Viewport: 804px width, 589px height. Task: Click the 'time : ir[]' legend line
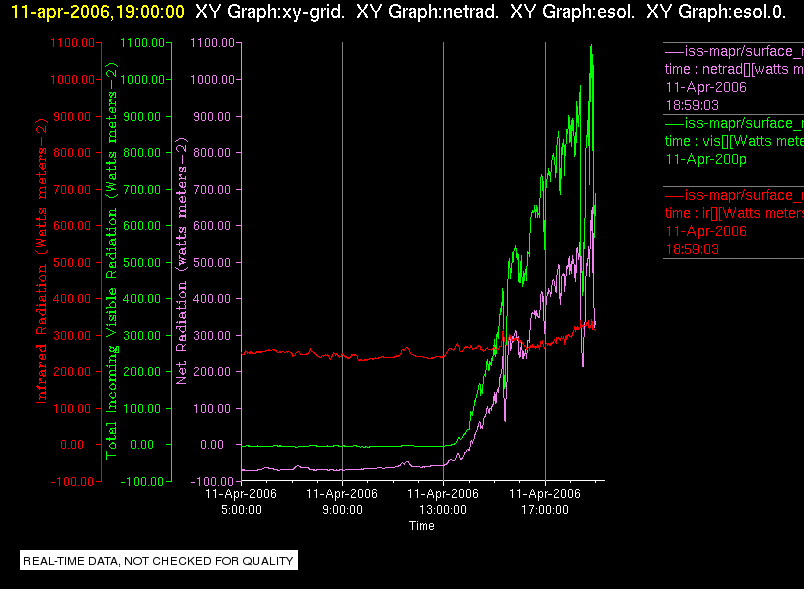coord(734,213)
